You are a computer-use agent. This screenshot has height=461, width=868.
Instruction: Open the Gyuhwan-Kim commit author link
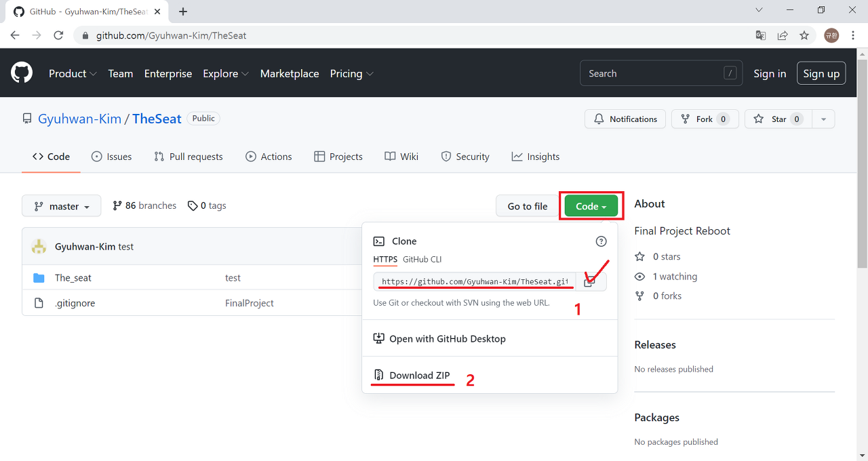(x=85, y=247)
